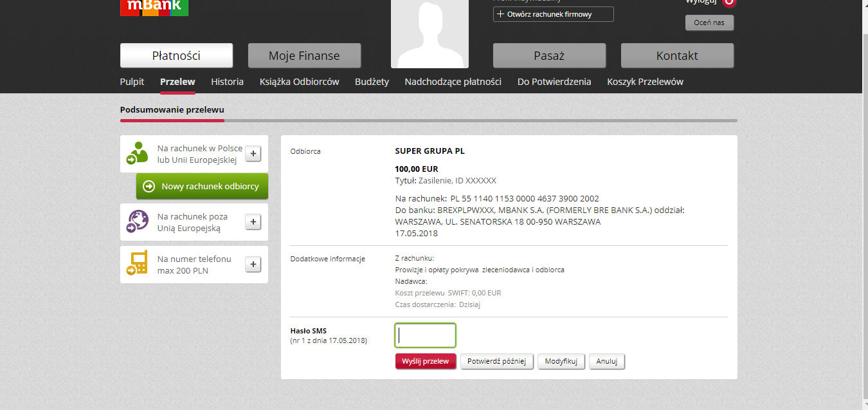Click Potwierdź później button
The width and height of the screenshot is (868, 410).
click(x=496, y=361)
